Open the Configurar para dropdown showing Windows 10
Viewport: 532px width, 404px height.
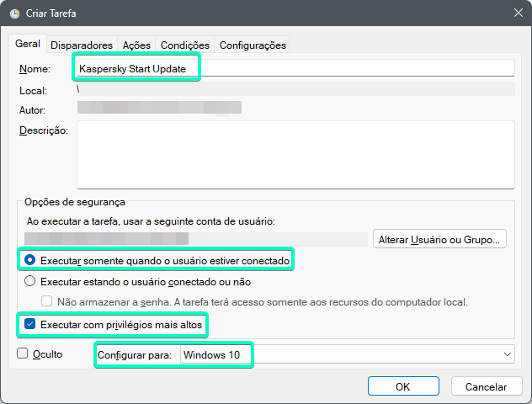coord(348,354)
